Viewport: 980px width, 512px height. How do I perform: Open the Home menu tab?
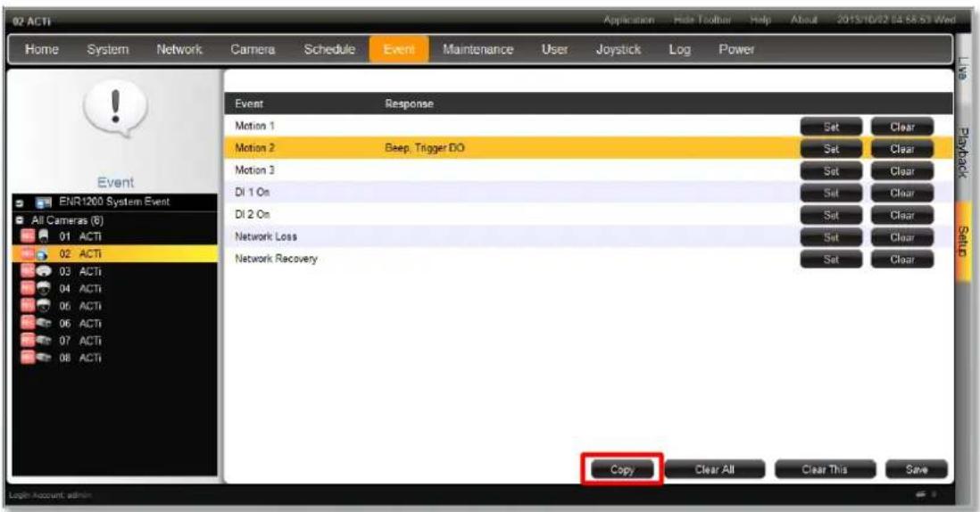click(x=42, y=49)
